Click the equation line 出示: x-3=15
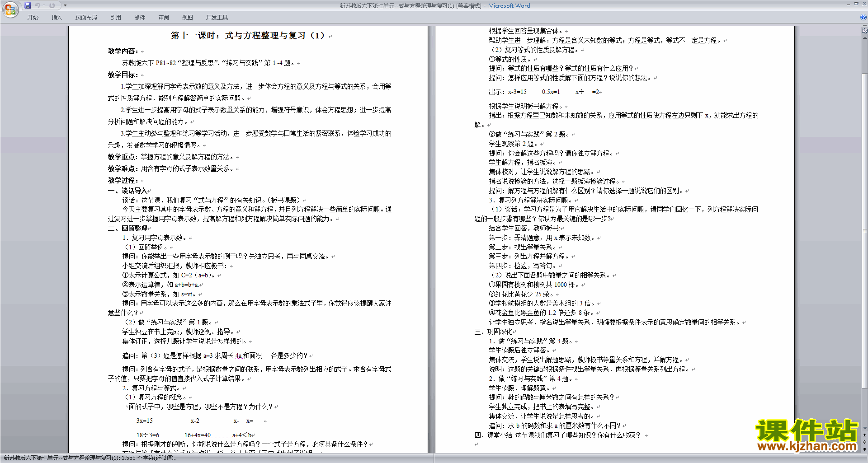 (x=544, y=92)
